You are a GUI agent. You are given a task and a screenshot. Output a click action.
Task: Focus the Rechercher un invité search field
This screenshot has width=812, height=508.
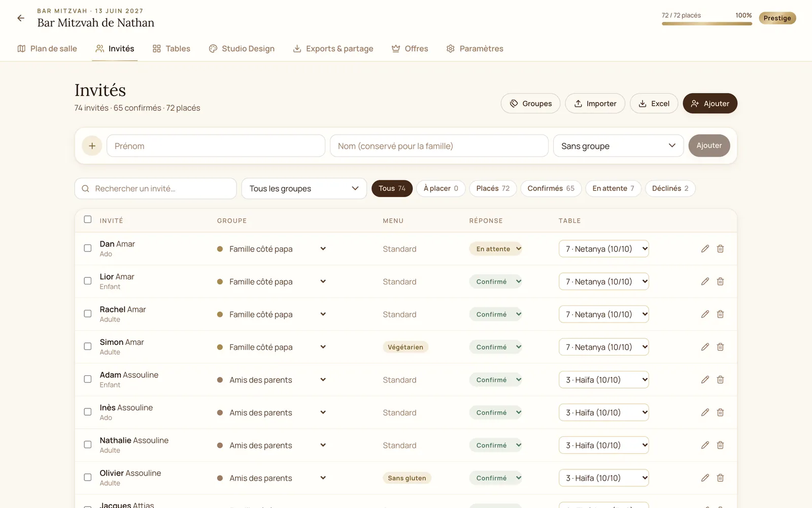[x=155, y=188]
